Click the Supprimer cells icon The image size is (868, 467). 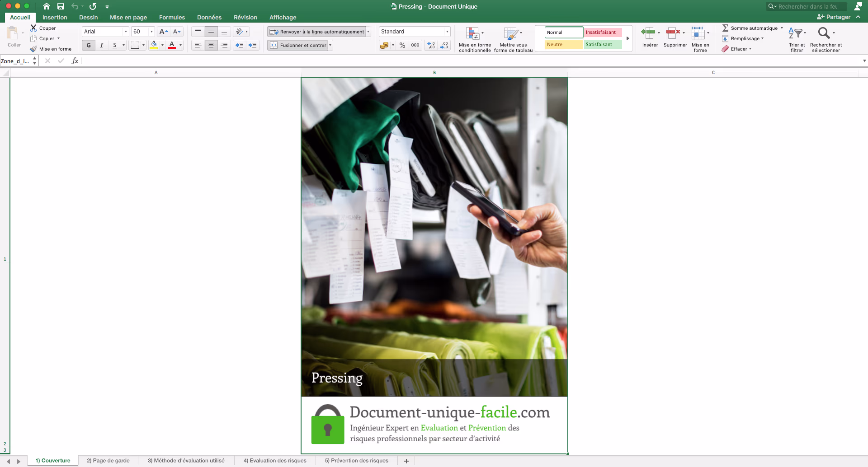click(673, 33)
